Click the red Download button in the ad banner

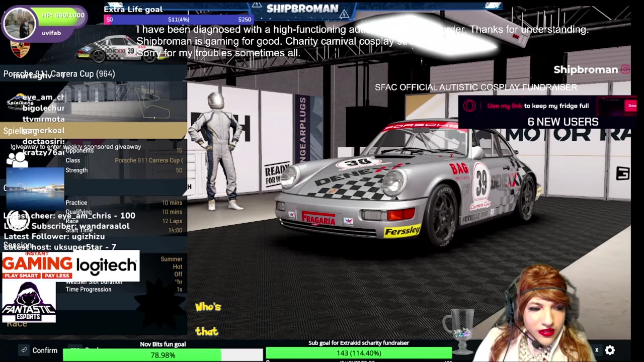[x=631, y=106]
